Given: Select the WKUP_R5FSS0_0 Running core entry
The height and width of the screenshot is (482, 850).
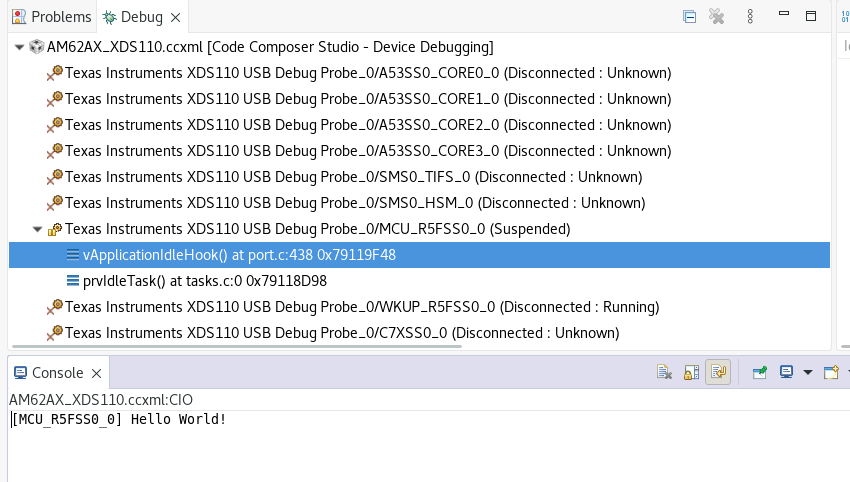Looking at the screenshot, I should pyautogui.click(x=362, y=307).
